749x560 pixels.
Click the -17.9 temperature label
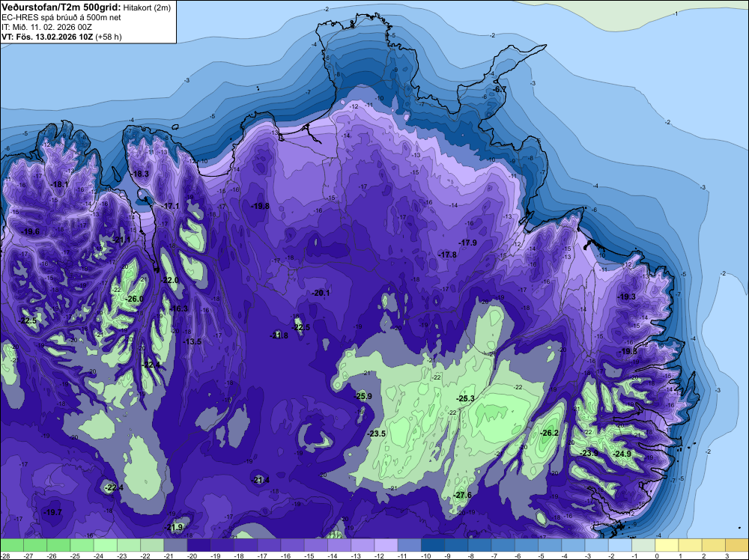pyautogui.click(x=467, y=243)
